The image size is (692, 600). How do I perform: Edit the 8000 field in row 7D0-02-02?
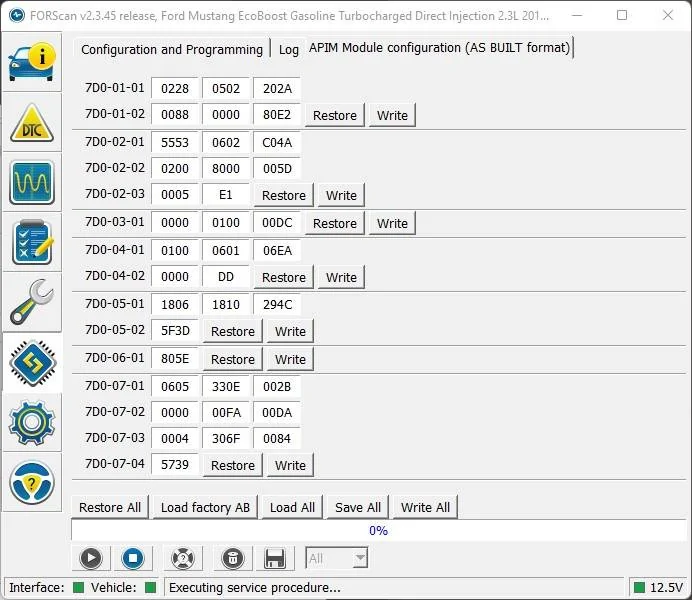pyautogui.click(x=226, y=168)
